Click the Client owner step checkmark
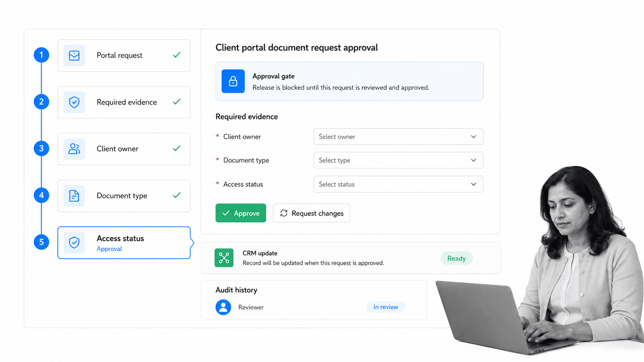644x362 pixels. tap(177, 148)
